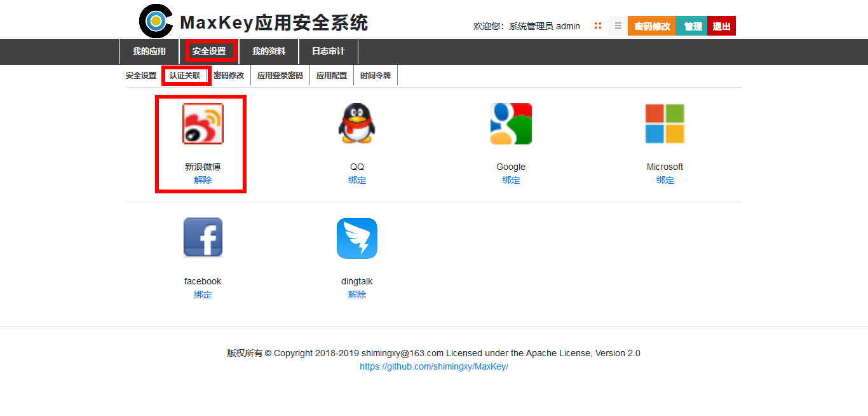Click the Sina Weibo logo icon

click(203, 124)
